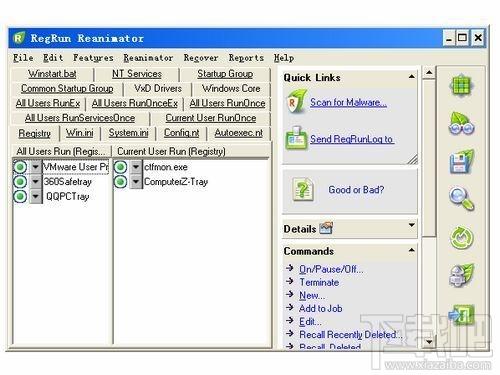Screen dimensions: 500x375
Task: Switch to the All Users RunEx tab
Action: pyautogui.click(x=48, y=103)
